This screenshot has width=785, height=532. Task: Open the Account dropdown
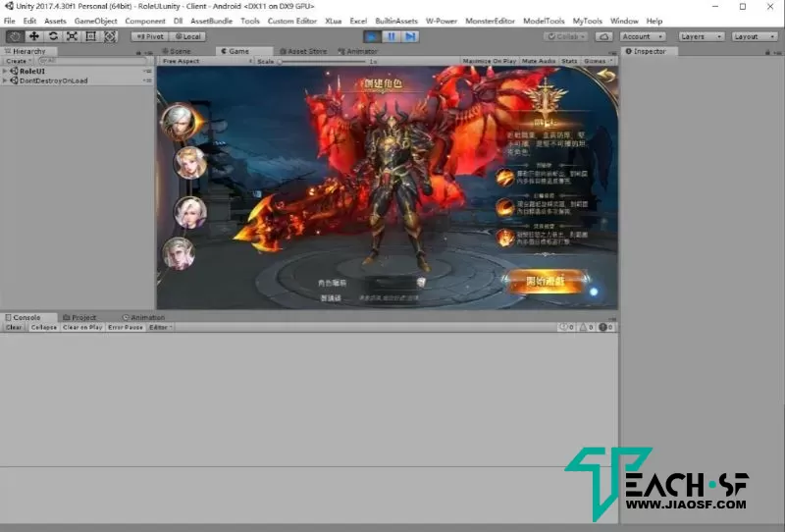click(643, 36)
